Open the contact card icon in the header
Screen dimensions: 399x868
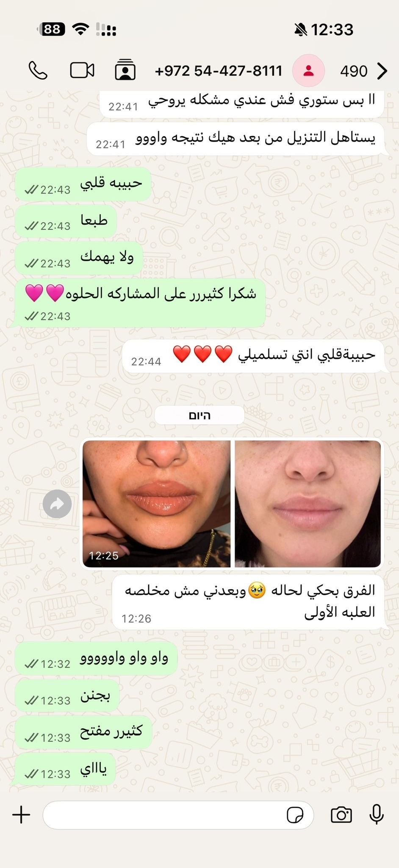click(125, 70)
